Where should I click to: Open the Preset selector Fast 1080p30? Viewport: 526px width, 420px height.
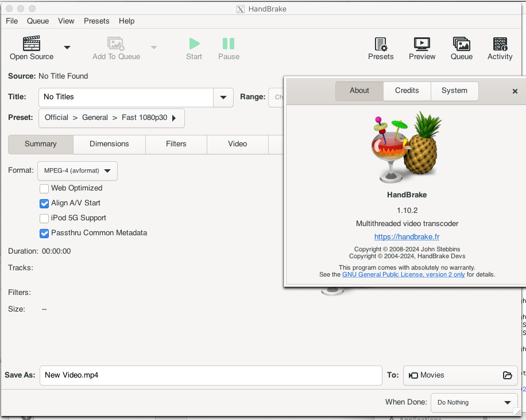[111, 118]
